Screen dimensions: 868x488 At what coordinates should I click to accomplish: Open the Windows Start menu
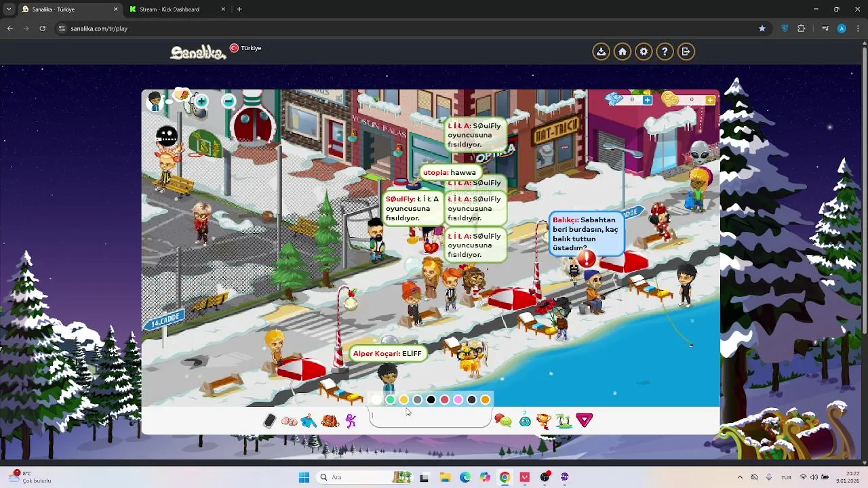[304, 477]
